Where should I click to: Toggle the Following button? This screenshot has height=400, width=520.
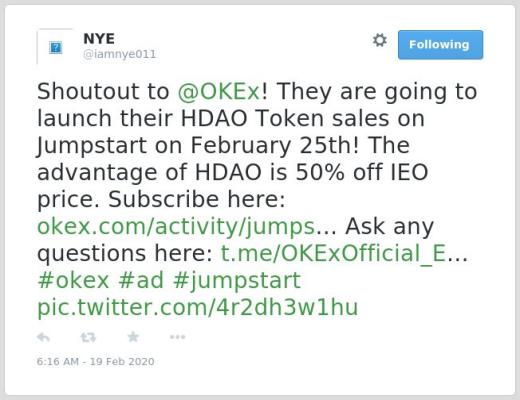pos(440,45)
